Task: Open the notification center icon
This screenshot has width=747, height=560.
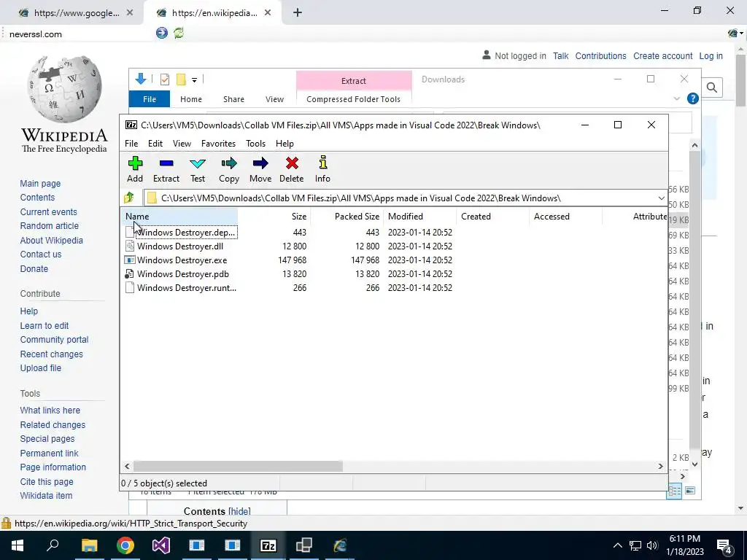Action: click(x=724, y=545)
